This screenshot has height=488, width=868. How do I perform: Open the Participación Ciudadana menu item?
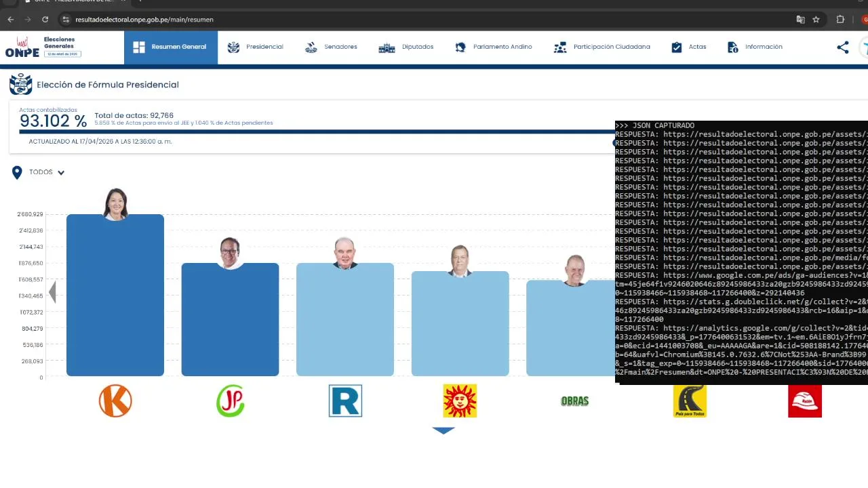click(x=601, y=47)
